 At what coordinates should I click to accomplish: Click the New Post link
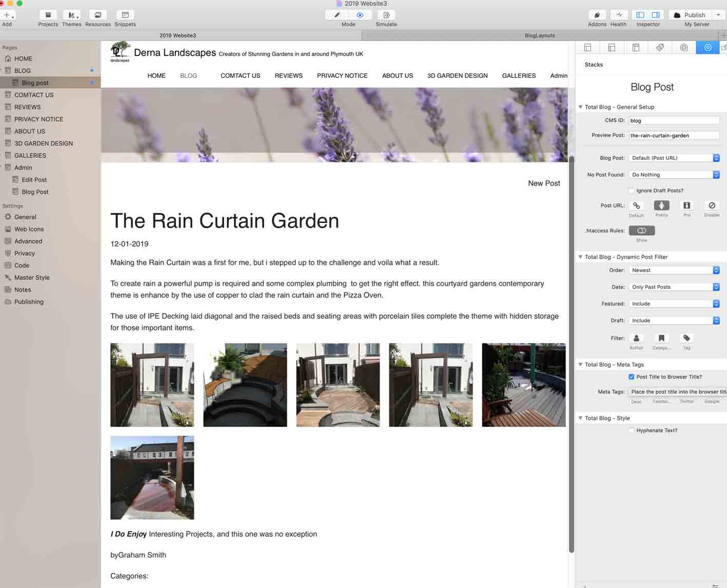(544, 183)
